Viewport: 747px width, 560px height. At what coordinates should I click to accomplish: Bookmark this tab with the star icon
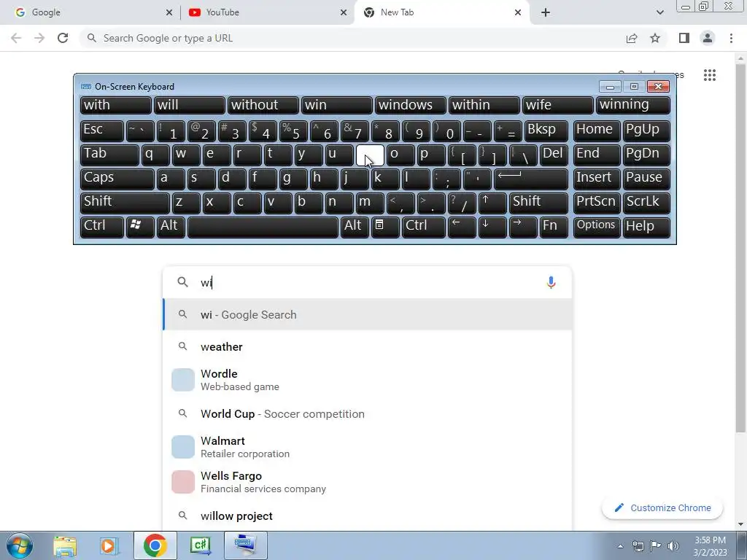click(655, 38)
